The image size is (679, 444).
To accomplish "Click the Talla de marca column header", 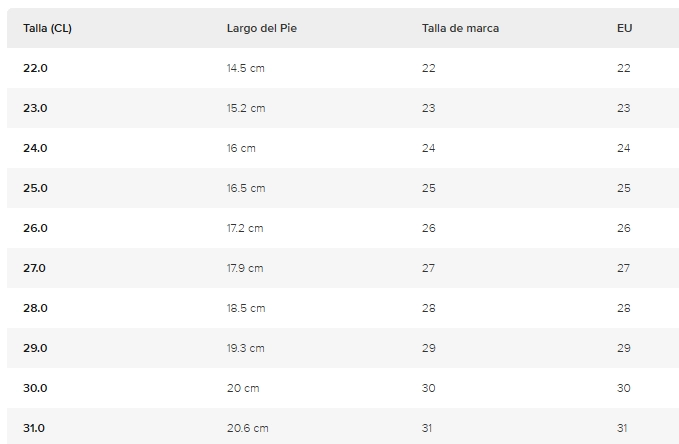I will (460, 28).
